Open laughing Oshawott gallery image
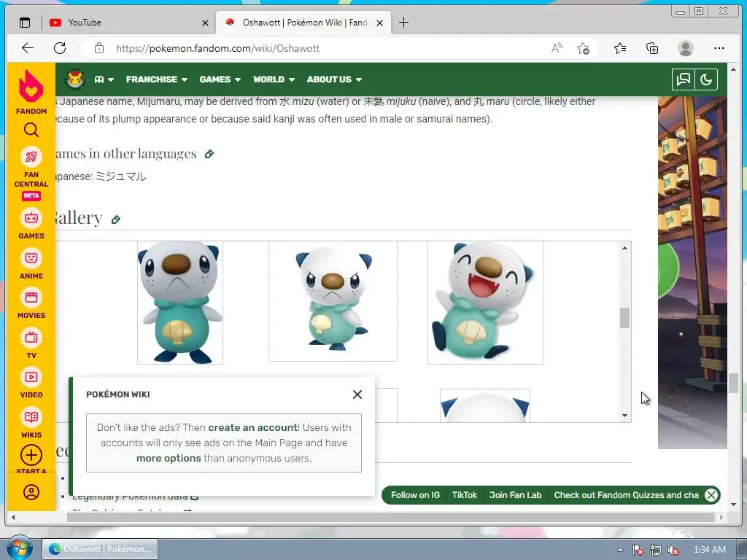The image size is (747, 560). click(x=485, y=303)
